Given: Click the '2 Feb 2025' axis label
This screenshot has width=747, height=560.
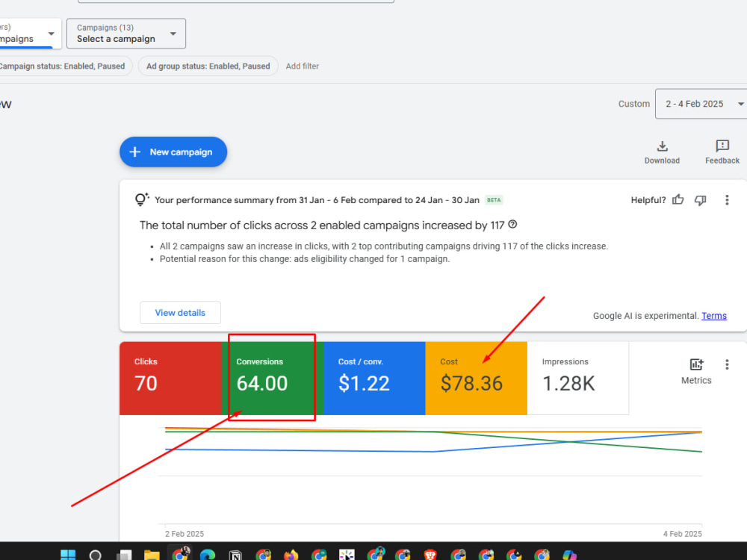Looking at the screenshot, I should [185, 534].
